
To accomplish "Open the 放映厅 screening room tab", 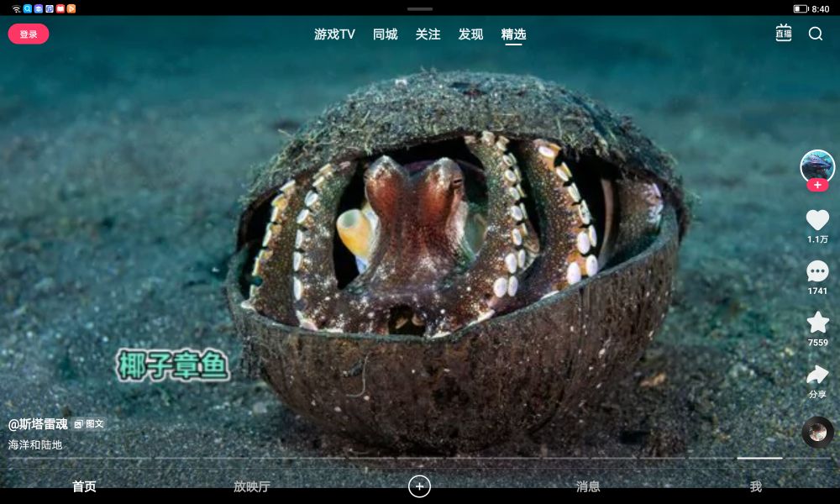I will (252, 486).
